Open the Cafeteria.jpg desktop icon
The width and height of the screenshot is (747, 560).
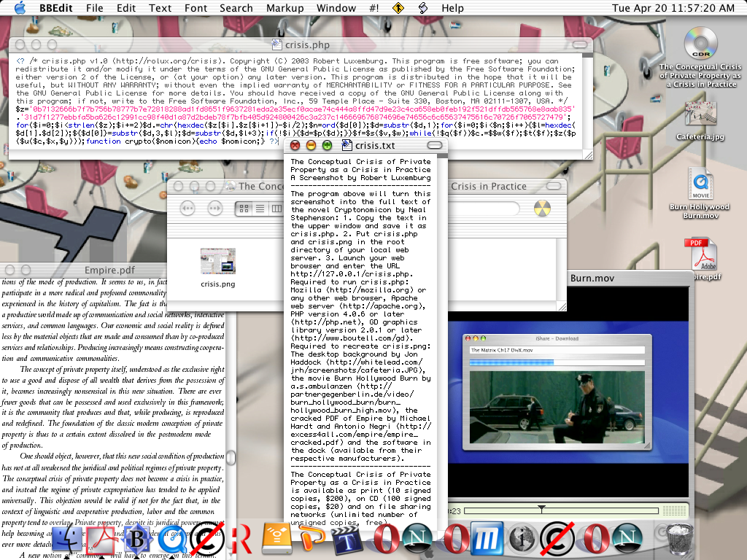pos(700,114)
